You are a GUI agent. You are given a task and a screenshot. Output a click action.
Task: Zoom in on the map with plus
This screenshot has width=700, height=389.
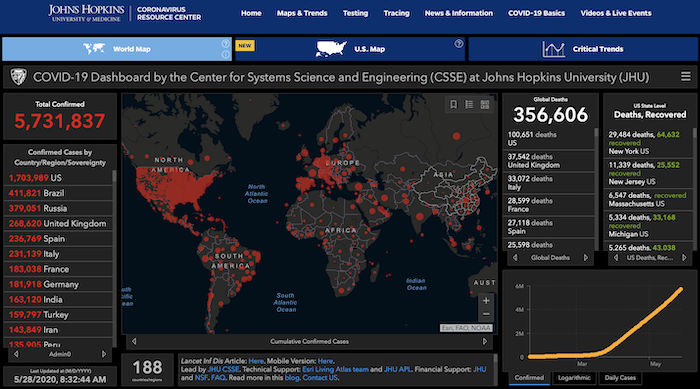[486, 301]
